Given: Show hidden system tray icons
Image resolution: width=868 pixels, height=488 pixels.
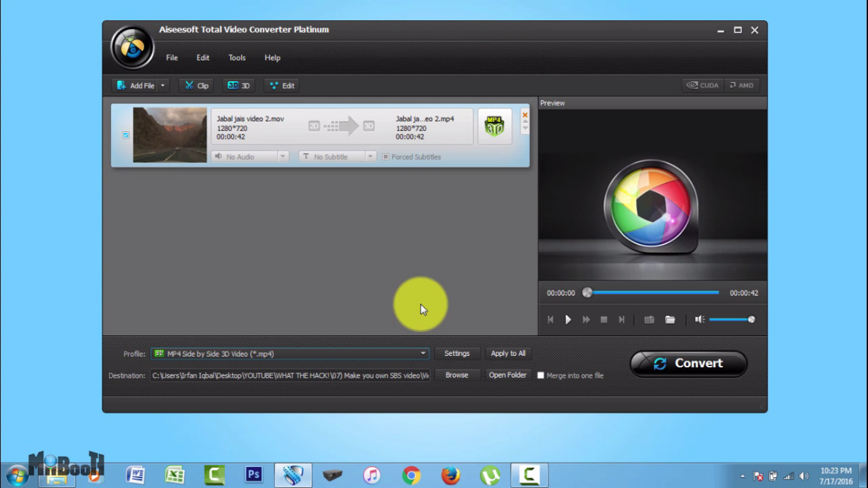Looking at the screenshot, I should (x=743, y=476).
